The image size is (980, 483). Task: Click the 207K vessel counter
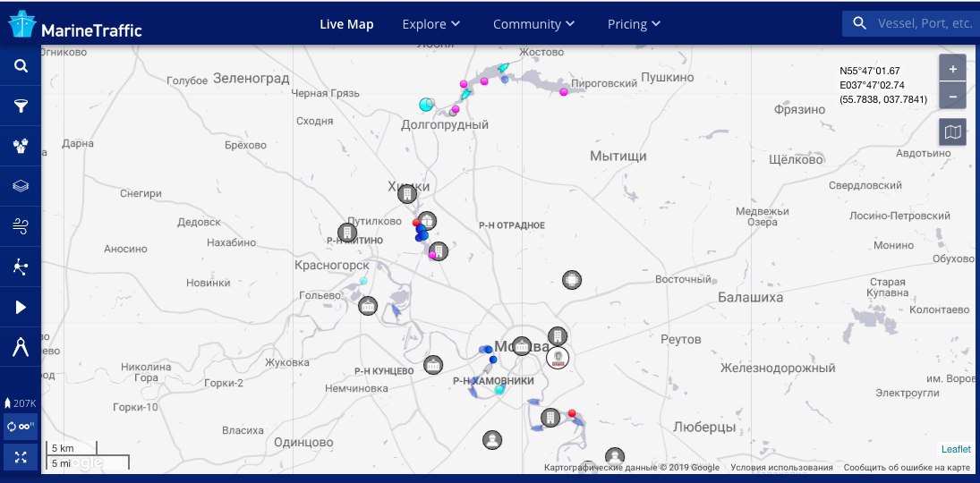[21, 403]
